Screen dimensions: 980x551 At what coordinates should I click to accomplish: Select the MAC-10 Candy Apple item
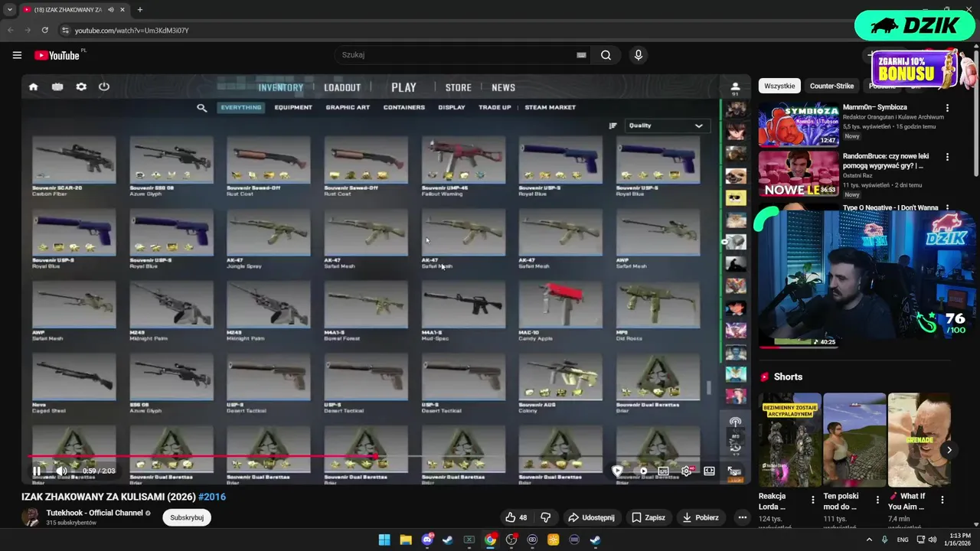[560, 310]
